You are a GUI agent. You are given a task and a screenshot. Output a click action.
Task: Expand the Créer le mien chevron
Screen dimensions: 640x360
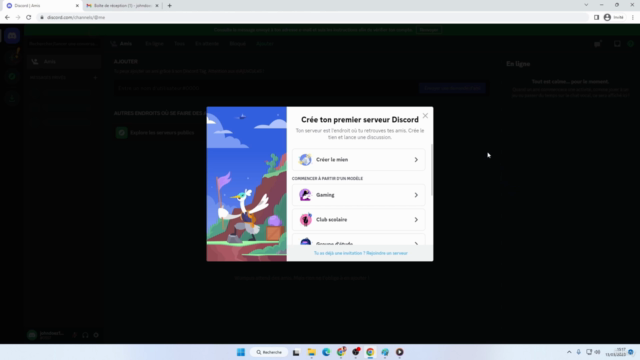click(416, 160)
